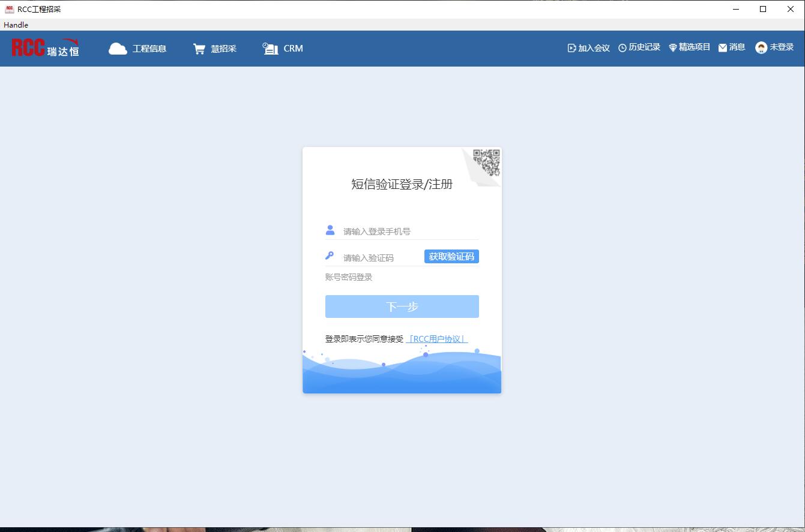This screenshot has height=532, width=805.
Task: Click the shopping cart icon for 慧招采
Action: tap(199, 49)
